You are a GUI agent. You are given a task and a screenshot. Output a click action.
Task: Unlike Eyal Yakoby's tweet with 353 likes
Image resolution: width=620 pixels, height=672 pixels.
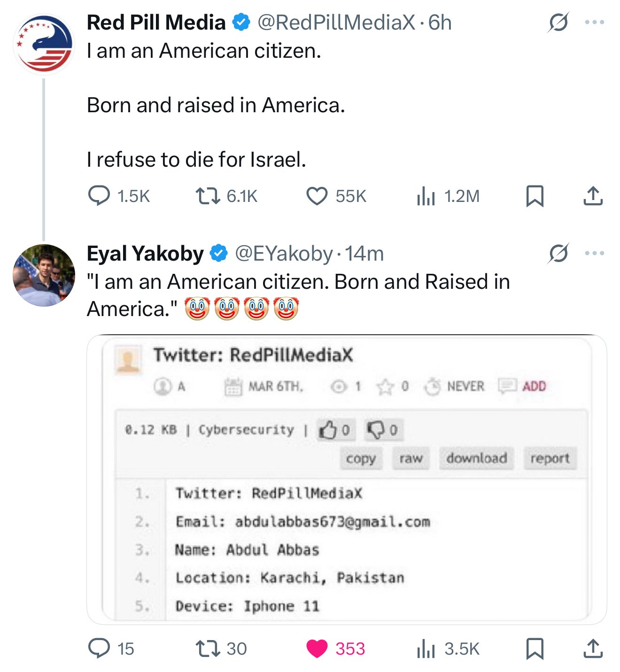[x=317, y=649]
